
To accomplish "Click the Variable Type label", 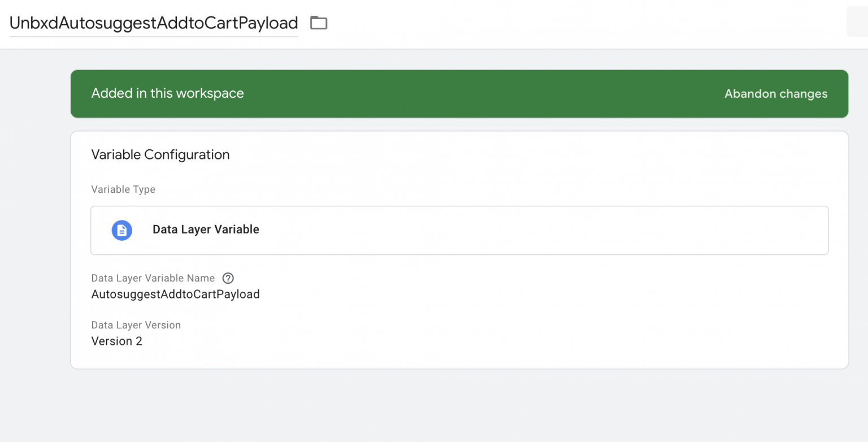I will pyautogui.click(x=123, y=189).
